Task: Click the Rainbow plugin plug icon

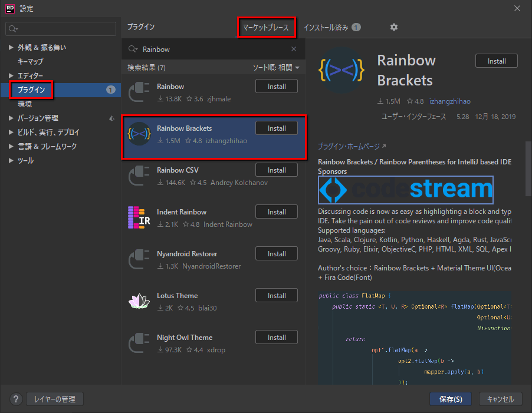Action: tap(139, 92)
